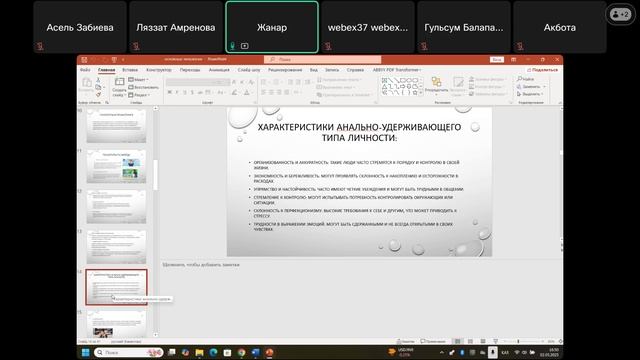Toggle text Shadow (S) in font group

(x=192, y=93)
